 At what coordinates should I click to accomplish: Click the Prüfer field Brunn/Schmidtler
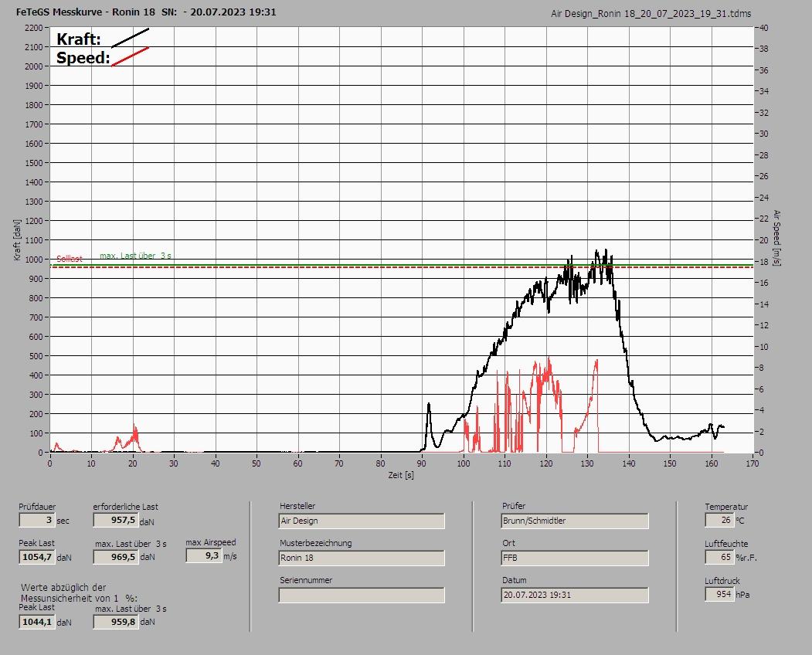575,521
